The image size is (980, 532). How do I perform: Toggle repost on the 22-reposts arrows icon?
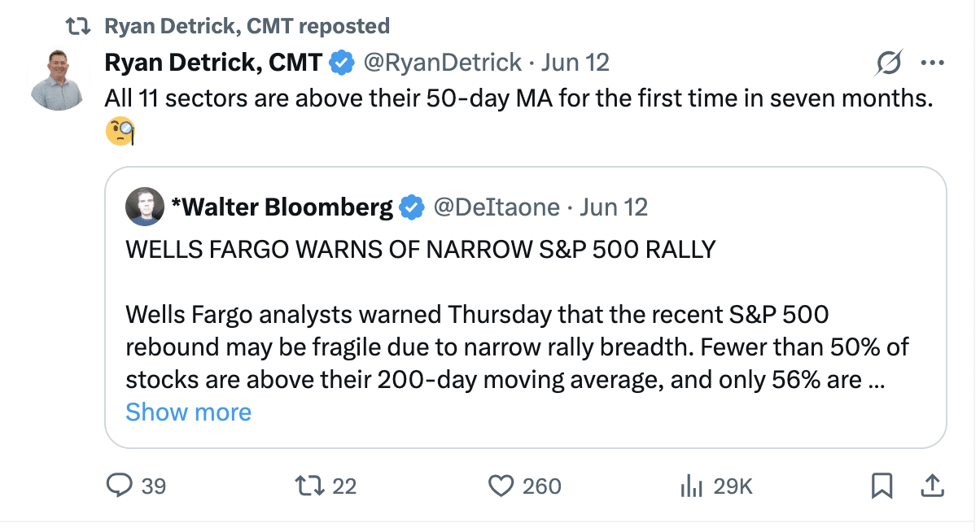[307, 486]
